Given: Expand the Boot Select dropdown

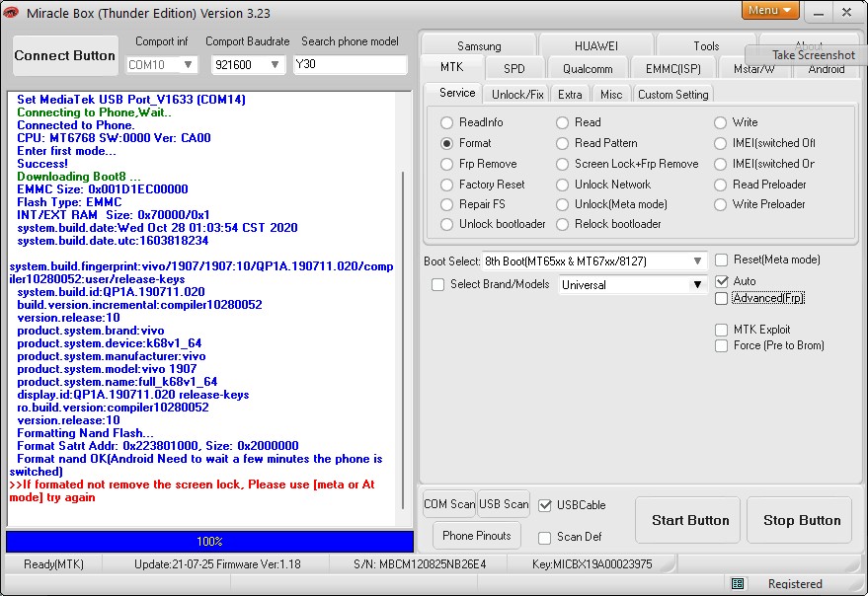Looking at the screenshot, I should tap(594, 261).
